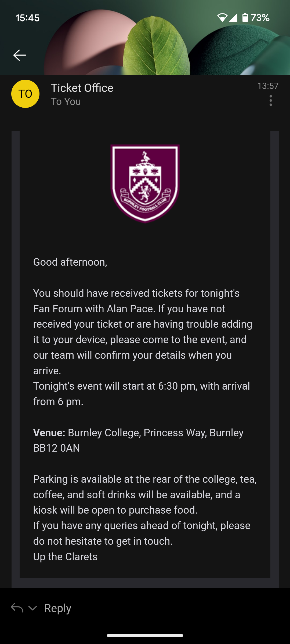Open Ticket Office sender name
This screenshot has height=644, width=290.
click(x=82, y=88)
